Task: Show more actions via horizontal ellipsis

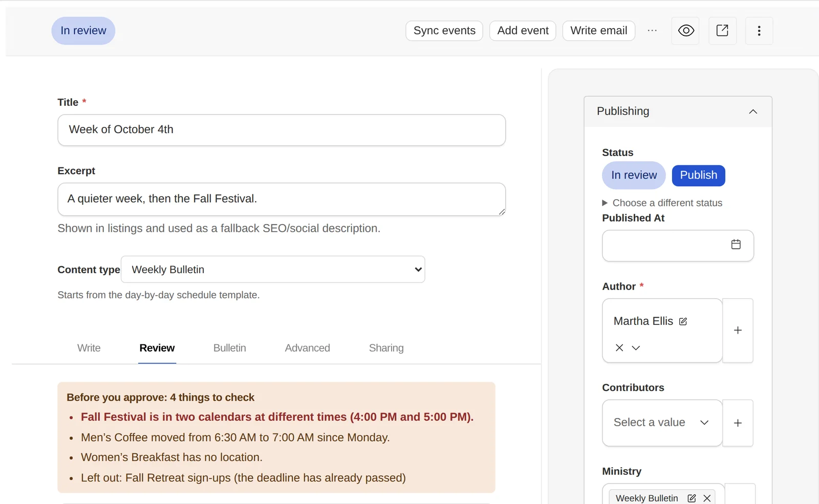Action: 652,31
